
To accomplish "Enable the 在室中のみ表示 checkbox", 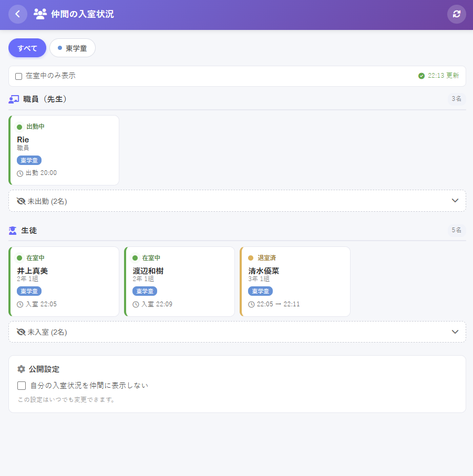I will (19, 76).
